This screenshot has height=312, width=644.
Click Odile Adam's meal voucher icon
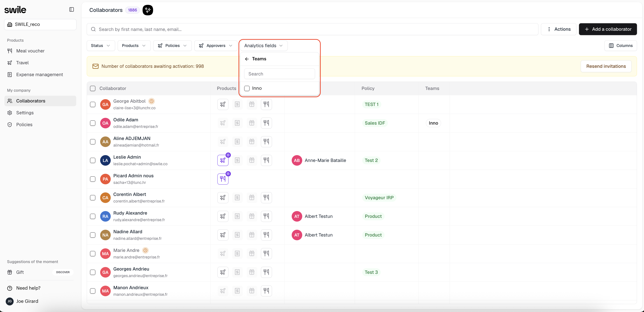(266, 123)
